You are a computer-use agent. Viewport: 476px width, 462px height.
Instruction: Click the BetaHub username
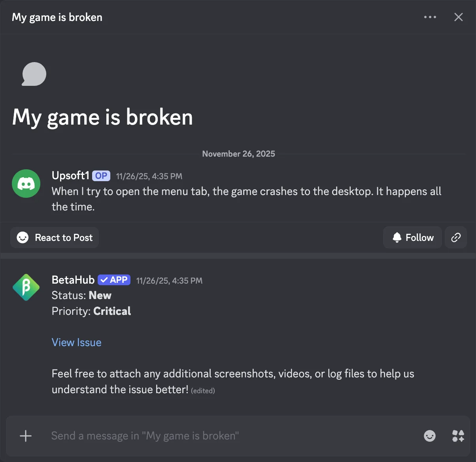pos(73,280)
